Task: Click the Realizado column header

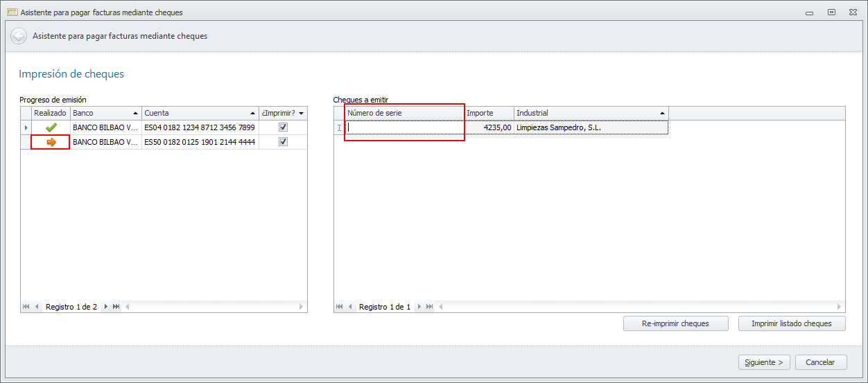Action: pyautogui.click(x=51, y=113)
